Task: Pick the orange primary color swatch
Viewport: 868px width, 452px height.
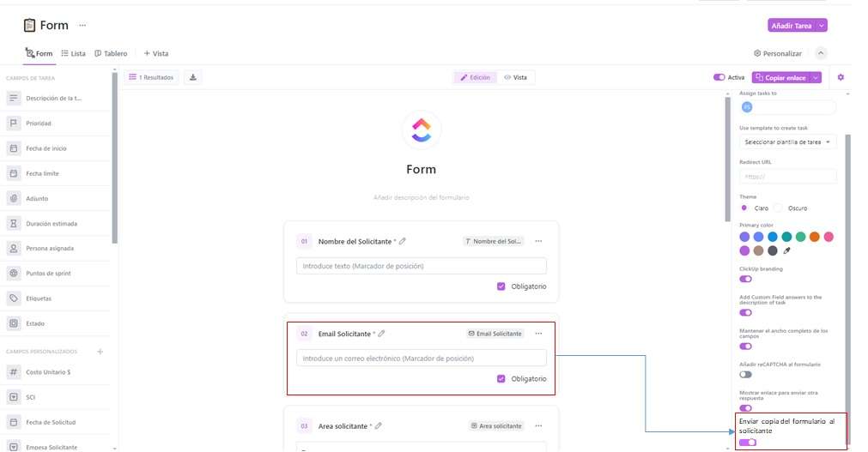Action: [x=814, y=237]
